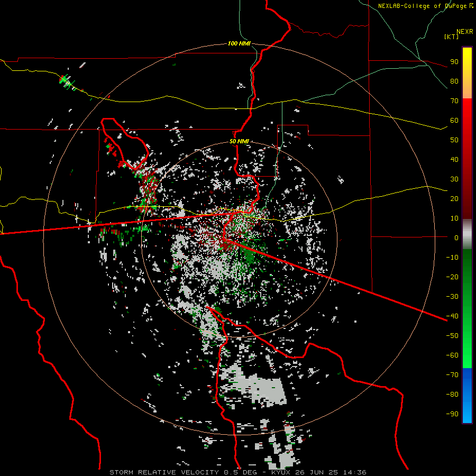Click the 0 value on the velocity scale
This screenshot has height=476, width=476.
[x=456, y=238]
